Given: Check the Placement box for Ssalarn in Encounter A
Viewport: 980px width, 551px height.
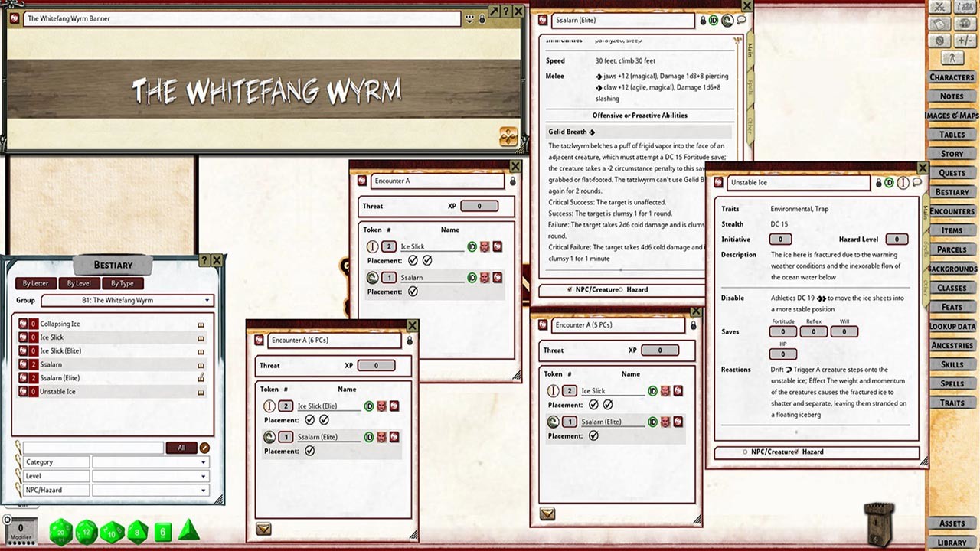Looking at the screenshot, I should [413, 292].
